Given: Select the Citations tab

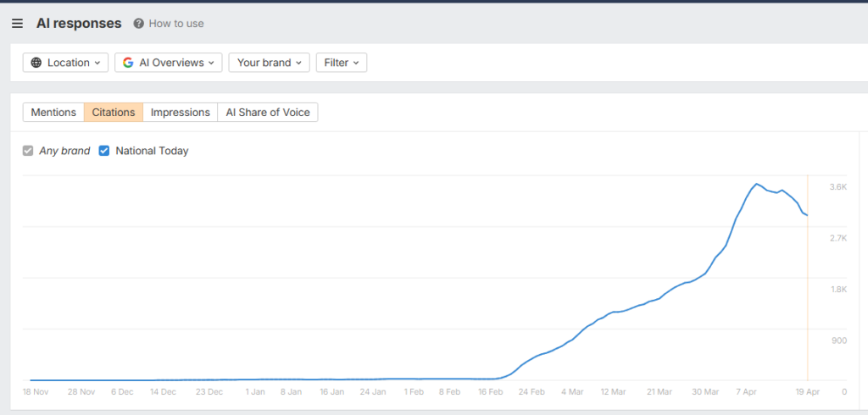Looking at the screenshot, I should click(x=114, y=113).
